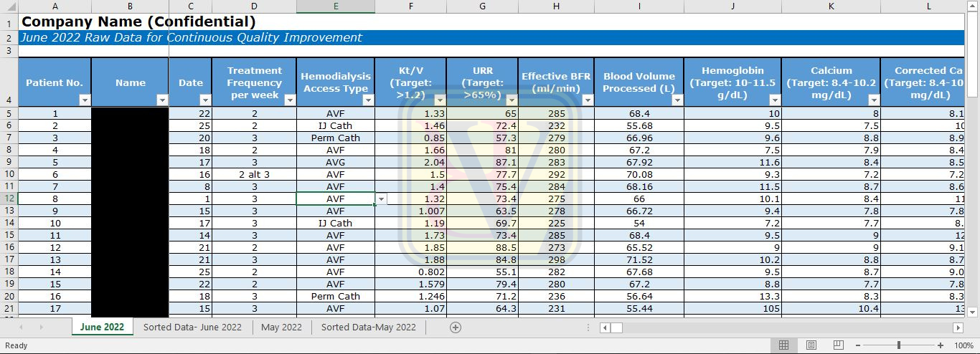Select patient number 17 cell
980x354 pixels.
point(55,308)
